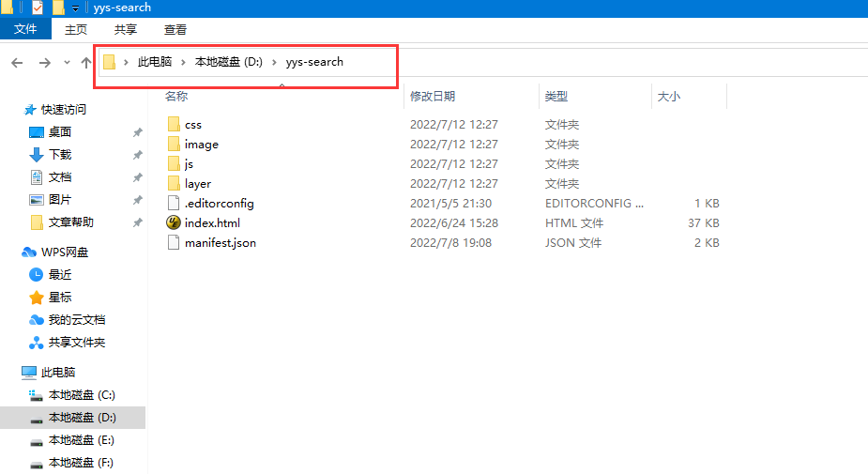This screenshot has width=868, height=474.
Task: Sort files by 修改日期 column header
Action: pyautogui.click(x=432, y=97)
